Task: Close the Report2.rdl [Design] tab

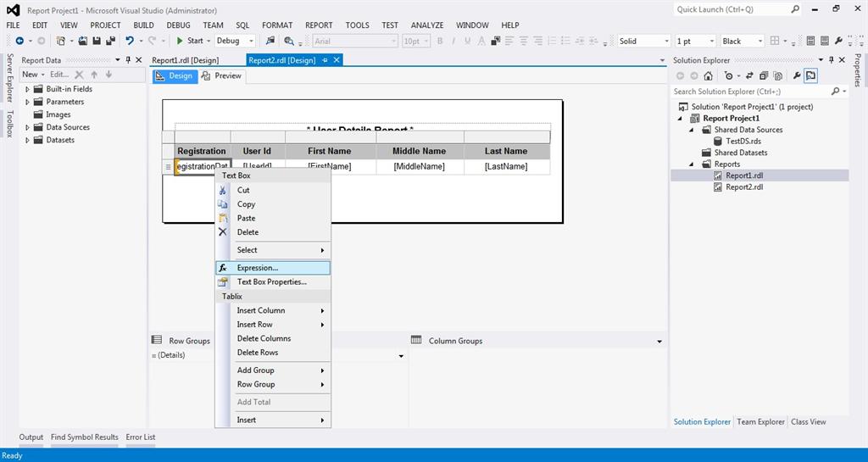Action: [336, 59]
